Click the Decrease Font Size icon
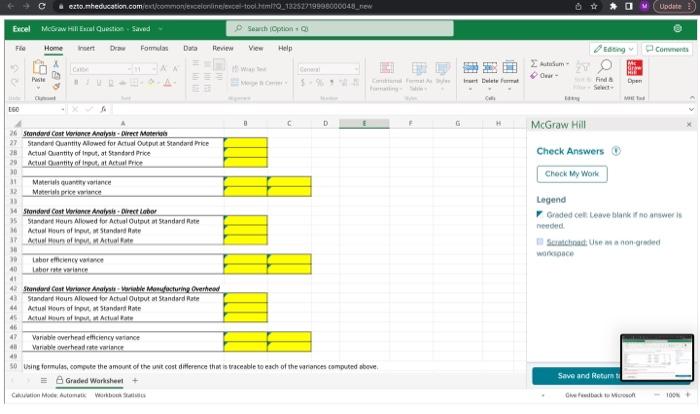The width and height of the screenshot is (700, 414). 175,69
